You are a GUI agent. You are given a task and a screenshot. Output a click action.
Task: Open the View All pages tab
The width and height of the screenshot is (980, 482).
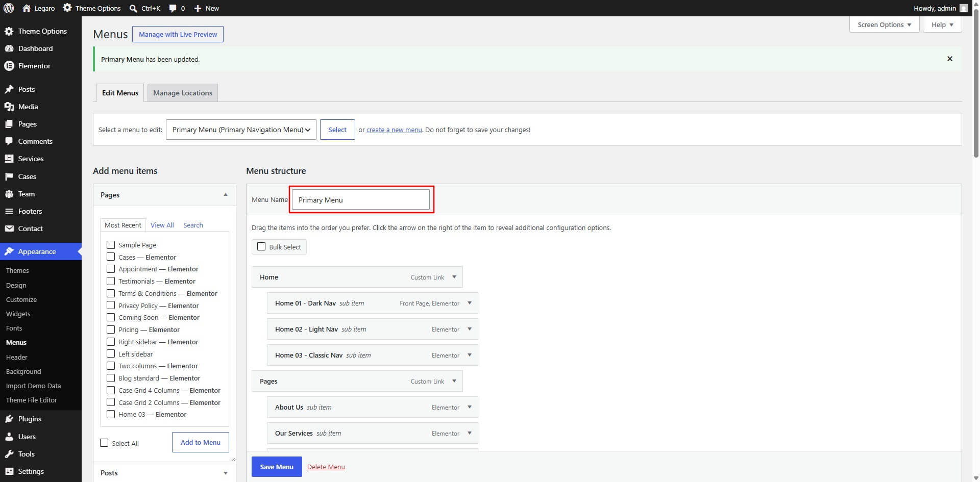162,225
